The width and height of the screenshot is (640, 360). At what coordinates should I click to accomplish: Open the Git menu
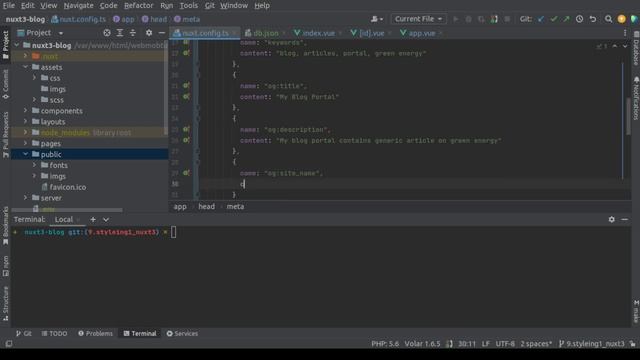209,5
